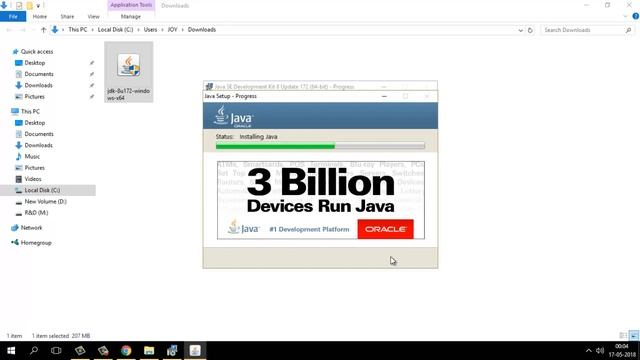Open Task View on taskbar

(x=56, y=351)
